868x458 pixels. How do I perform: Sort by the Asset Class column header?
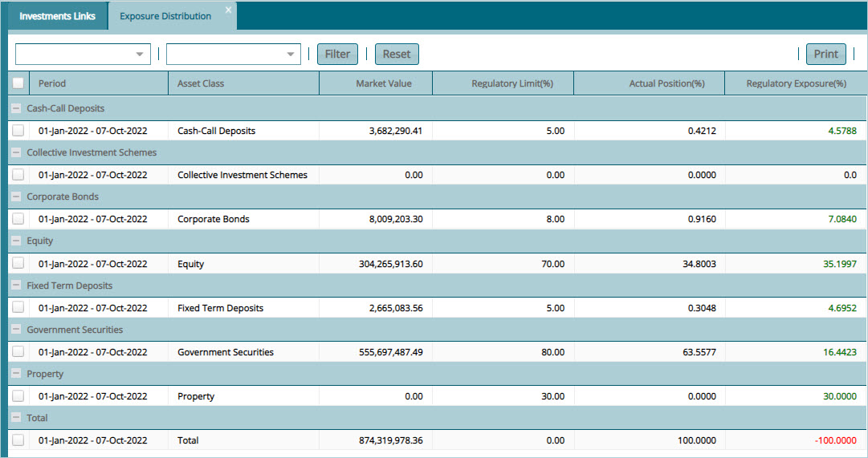click(x=243, y=83)
